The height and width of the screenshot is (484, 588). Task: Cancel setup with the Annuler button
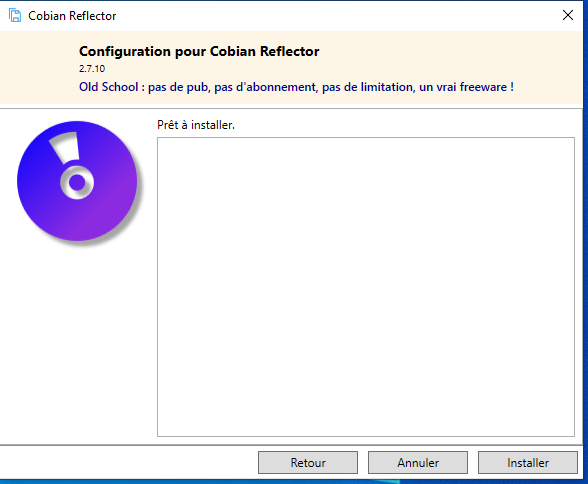pos(418,463)
